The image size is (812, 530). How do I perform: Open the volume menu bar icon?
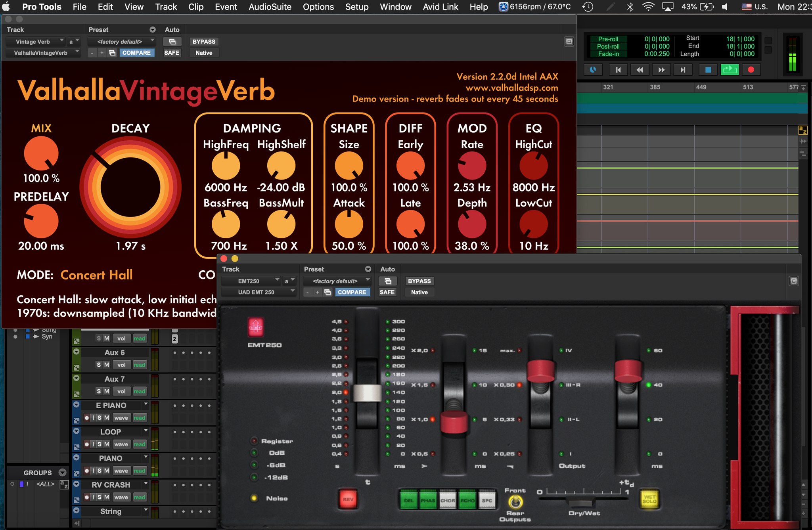pyautogui.click(x=725, y=7)
